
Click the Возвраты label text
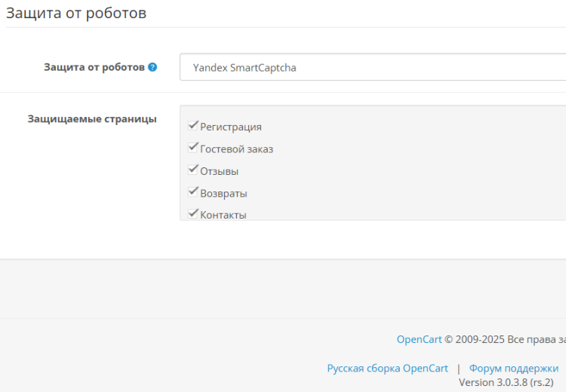coord(223,193)
